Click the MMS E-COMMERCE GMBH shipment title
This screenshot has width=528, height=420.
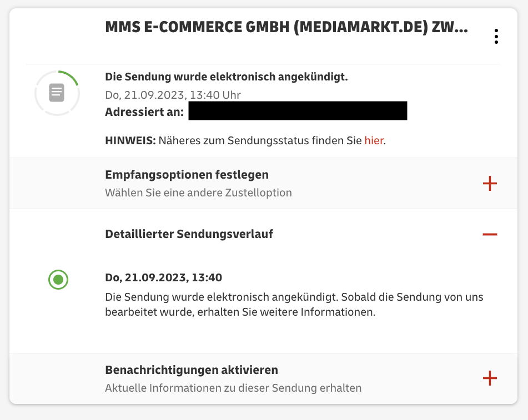pyautogui.click(x=286, y=28)
